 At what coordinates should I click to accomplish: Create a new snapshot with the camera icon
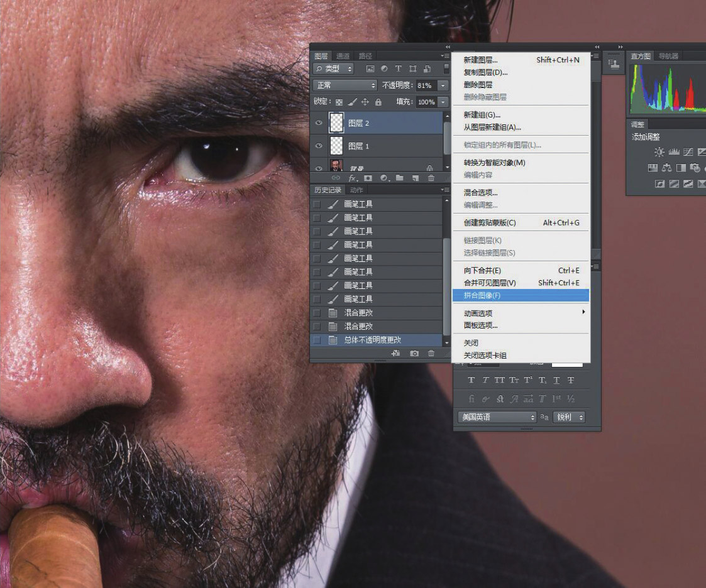[414, 354]
